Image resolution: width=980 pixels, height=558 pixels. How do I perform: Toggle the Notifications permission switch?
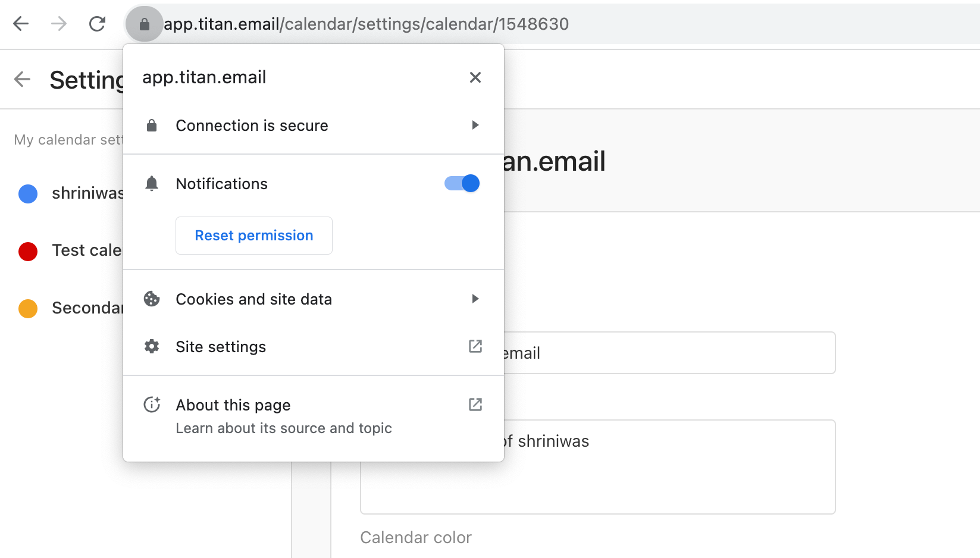point(462,183)
